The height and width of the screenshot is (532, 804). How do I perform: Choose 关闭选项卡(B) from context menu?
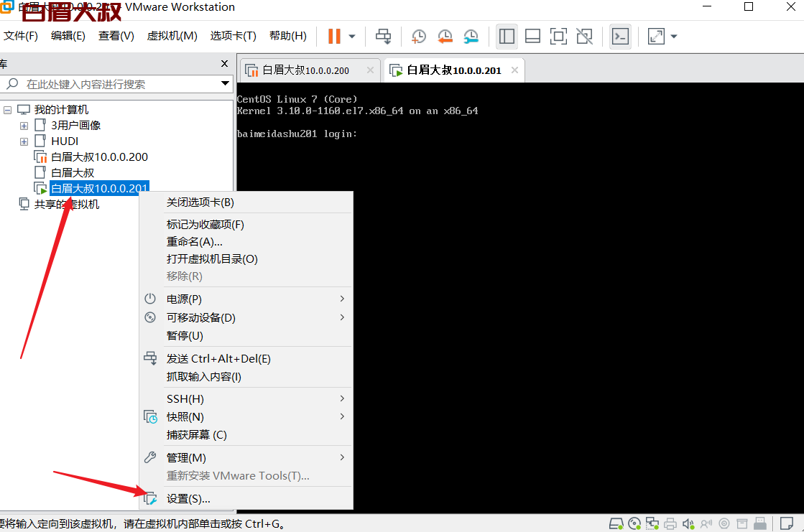point(246,202)
